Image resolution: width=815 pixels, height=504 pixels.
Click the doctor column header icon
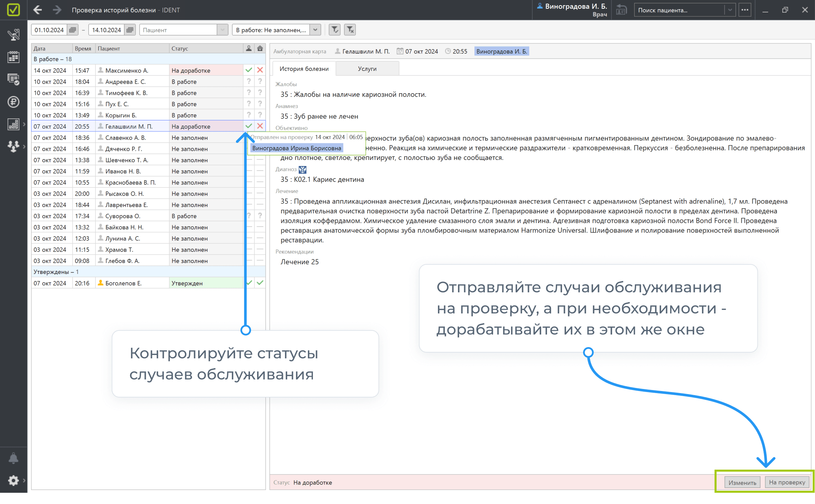point(249,48)
